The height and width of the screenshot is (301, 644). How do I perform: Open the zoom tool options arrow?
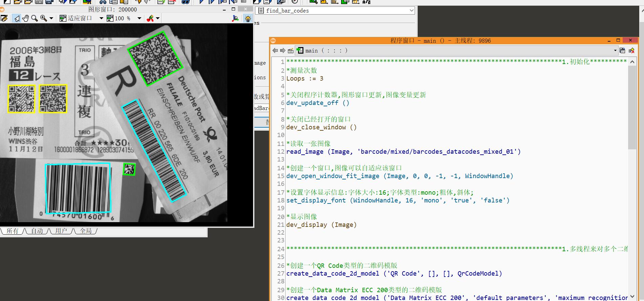[x=51, y=18]
